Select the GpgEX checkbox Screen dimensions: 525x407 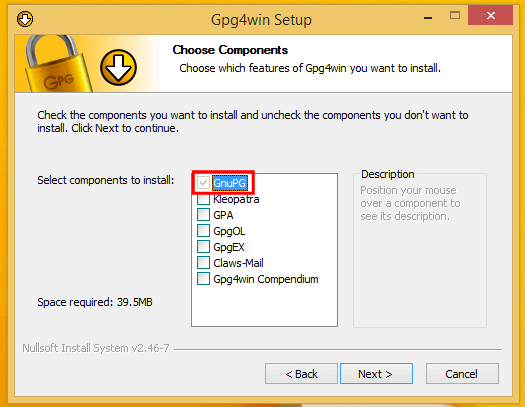click(x=203, y=247)
